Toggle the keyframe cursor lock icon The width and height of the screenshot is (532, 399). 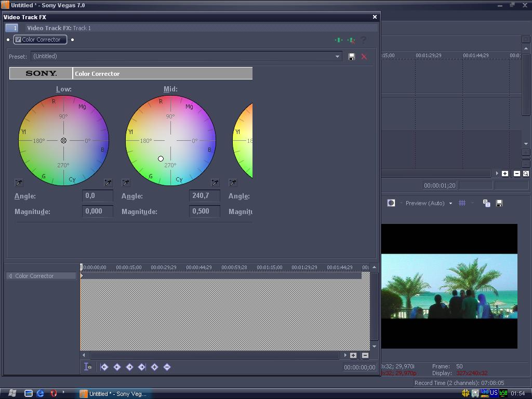87,367
